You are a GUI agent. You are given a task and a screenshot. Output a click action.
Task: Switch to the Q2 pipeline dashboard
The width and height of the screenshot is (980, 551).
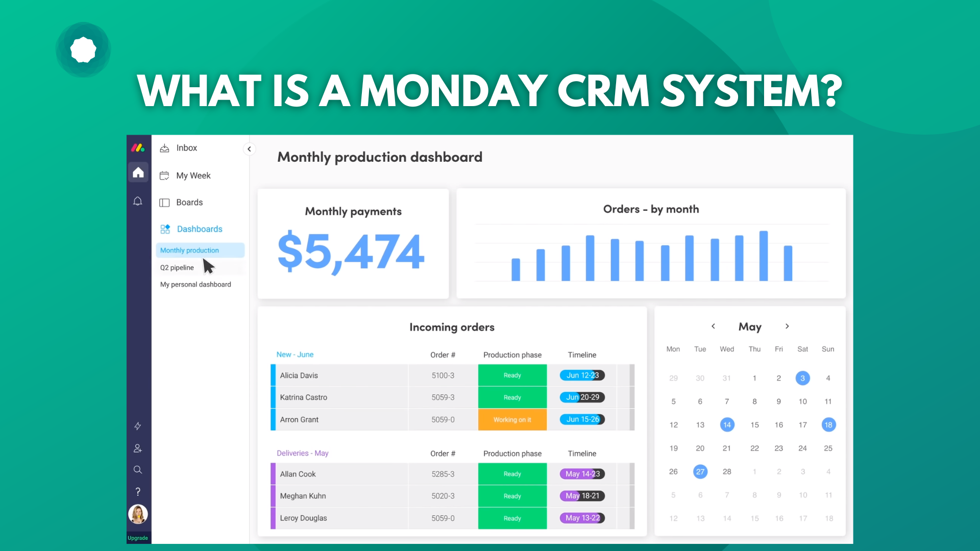pos(177,267)
